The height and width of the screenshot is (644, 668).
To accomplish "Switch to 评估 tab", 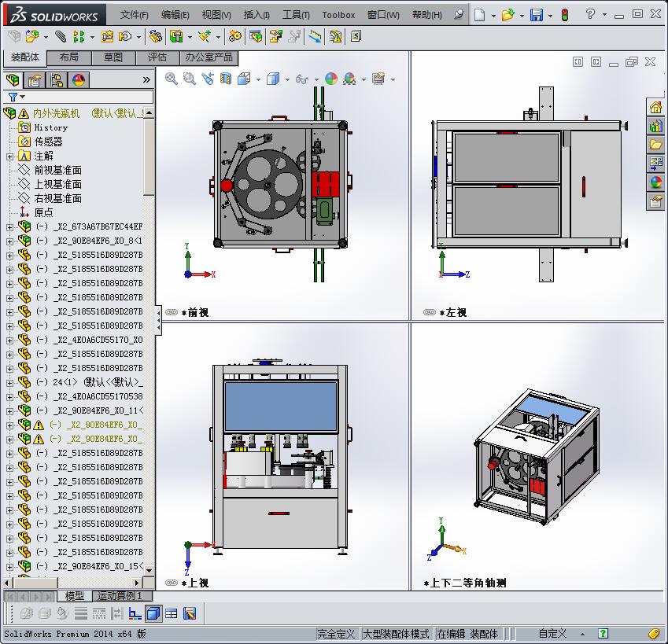I will point(157,57).
